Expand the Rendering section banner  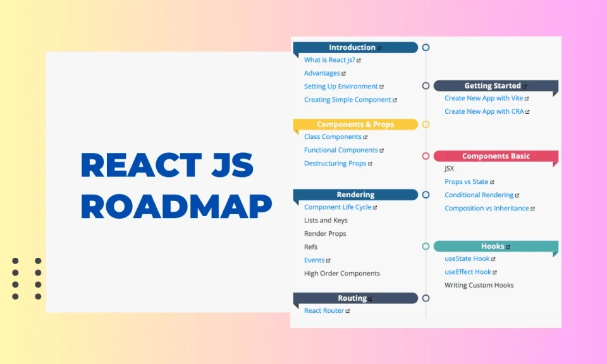354,195
